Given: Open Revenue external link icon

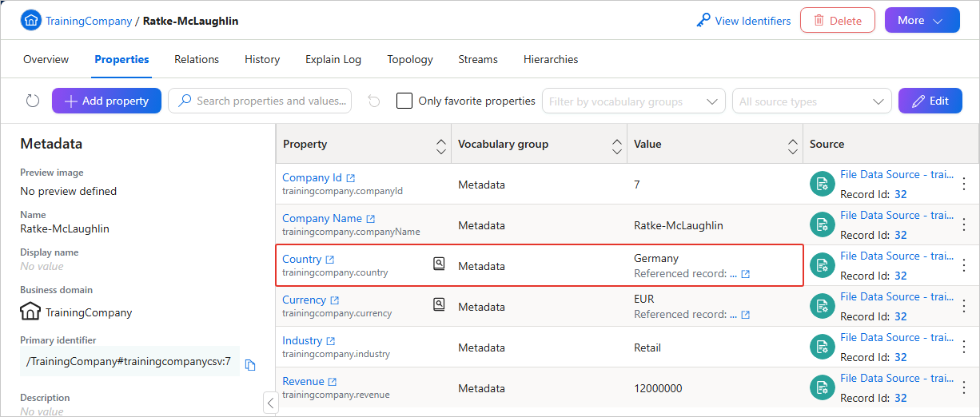Looking at the screenshot, I should 333,382.
